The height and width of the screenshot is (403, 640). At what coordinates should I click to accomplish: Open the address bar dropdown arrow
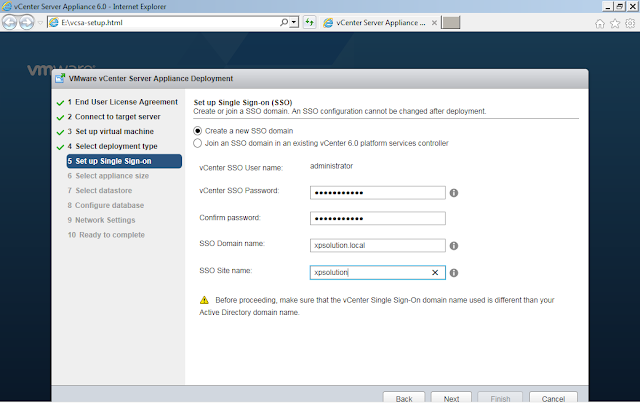pos(294,22)
